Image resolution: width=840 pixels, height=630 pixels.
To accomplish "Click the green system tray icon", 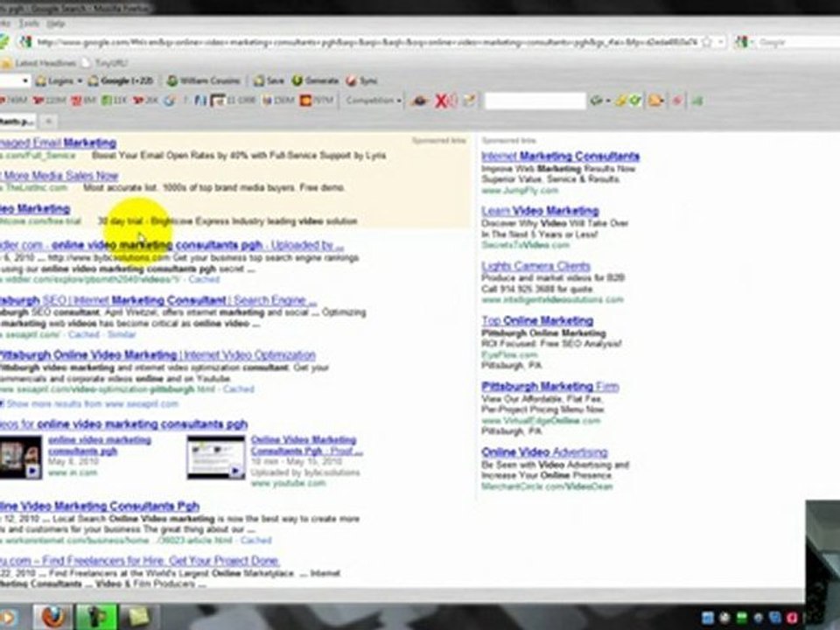I will click(741, 618).
